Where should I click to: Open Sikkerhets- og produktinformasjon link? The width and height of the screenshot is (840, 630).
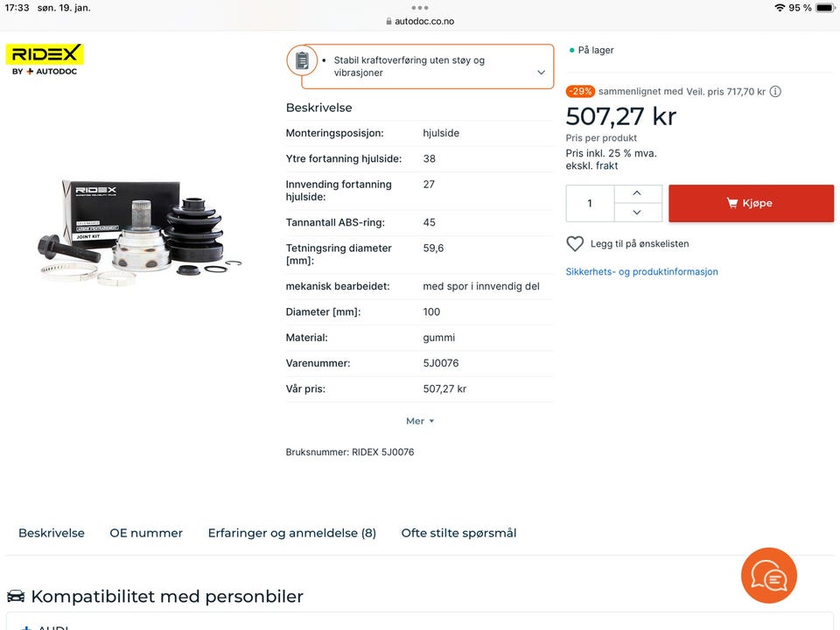pyautogui.click(x=641, y=271)
